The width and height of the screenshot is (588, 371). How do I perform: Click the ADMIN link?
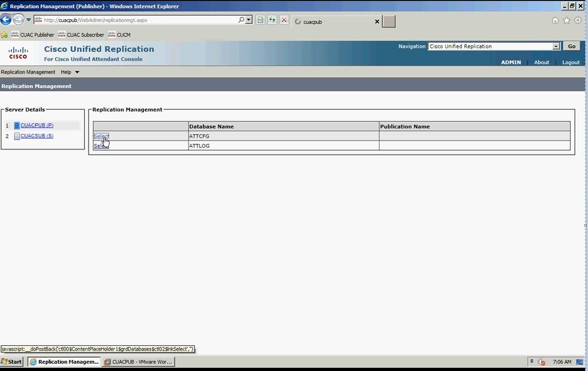tap(511, 62)
